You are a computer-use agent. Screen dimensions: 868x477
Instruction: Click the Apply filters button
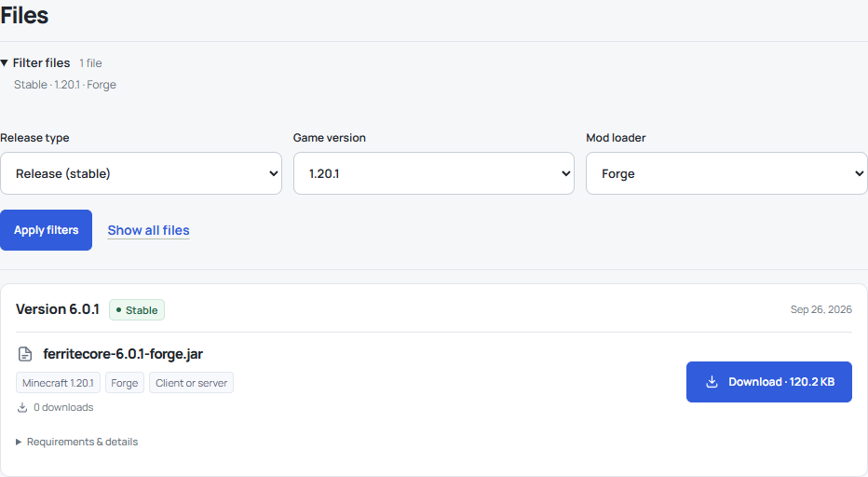46,230
